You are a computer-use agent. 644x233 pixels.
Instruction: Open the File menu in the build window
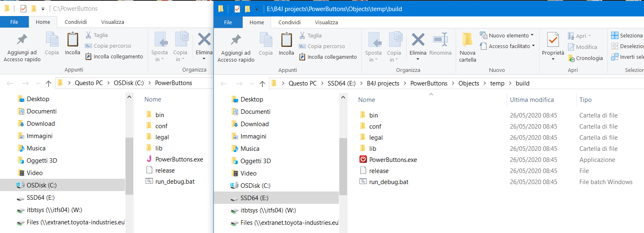click(228, 22)
